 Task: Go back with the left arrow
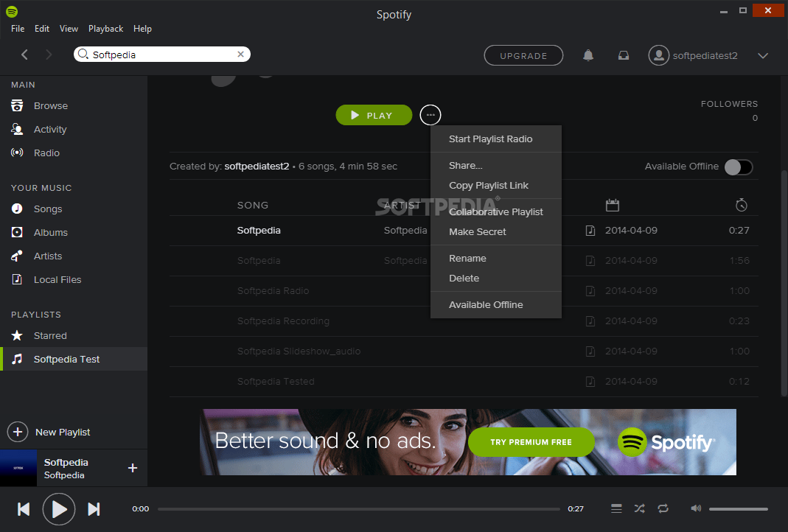click(x=24, y=55)
